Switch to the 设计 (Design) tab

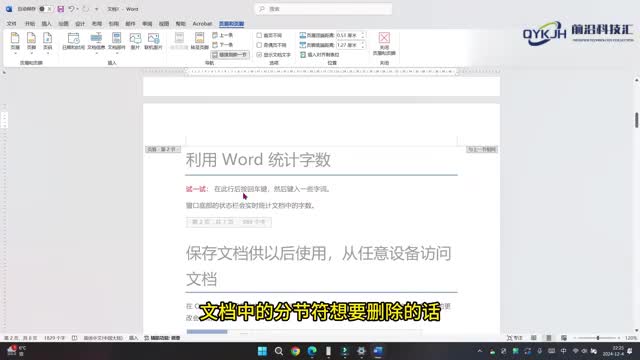coord(80,24)
